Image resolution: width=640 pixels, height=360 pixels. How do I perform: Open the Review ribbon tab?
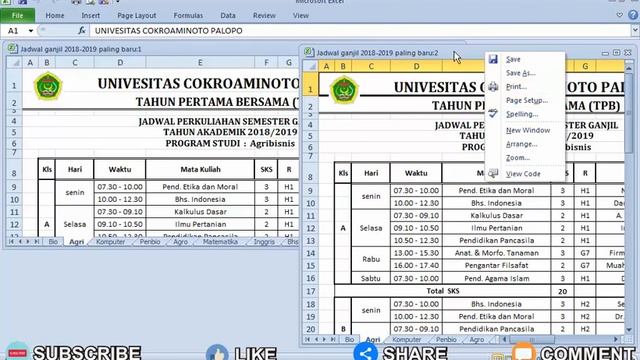[x=264, y=16]
